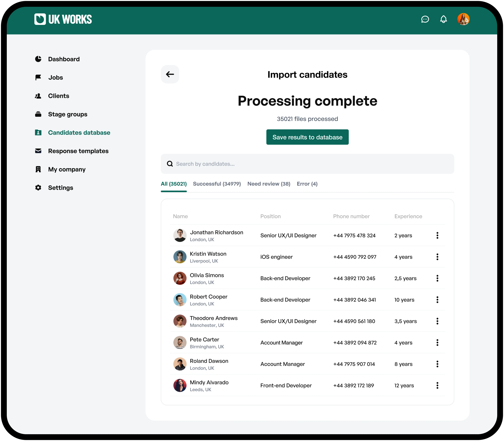Viewport: 504px width, 441px height.
Task: Go back with the arrow button
Action: coord(170,74)
